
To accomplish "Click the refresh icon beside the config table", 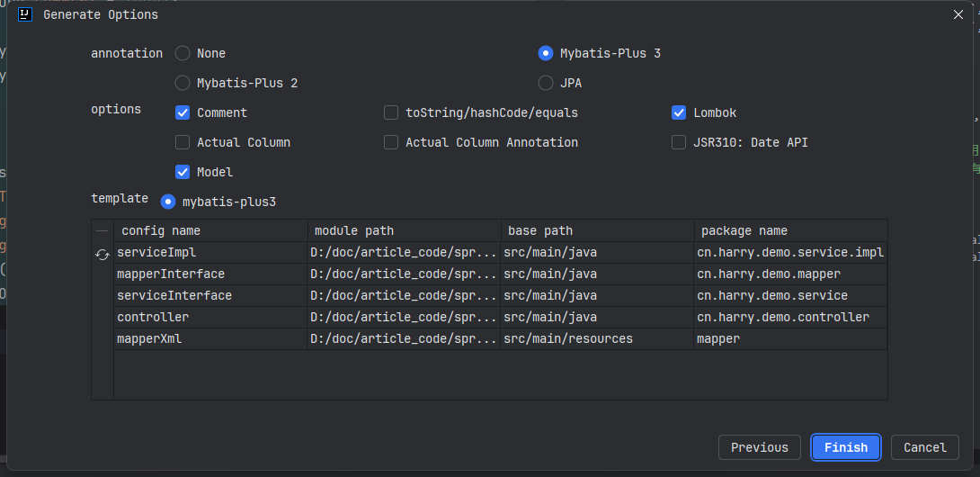I will [102, 255].
